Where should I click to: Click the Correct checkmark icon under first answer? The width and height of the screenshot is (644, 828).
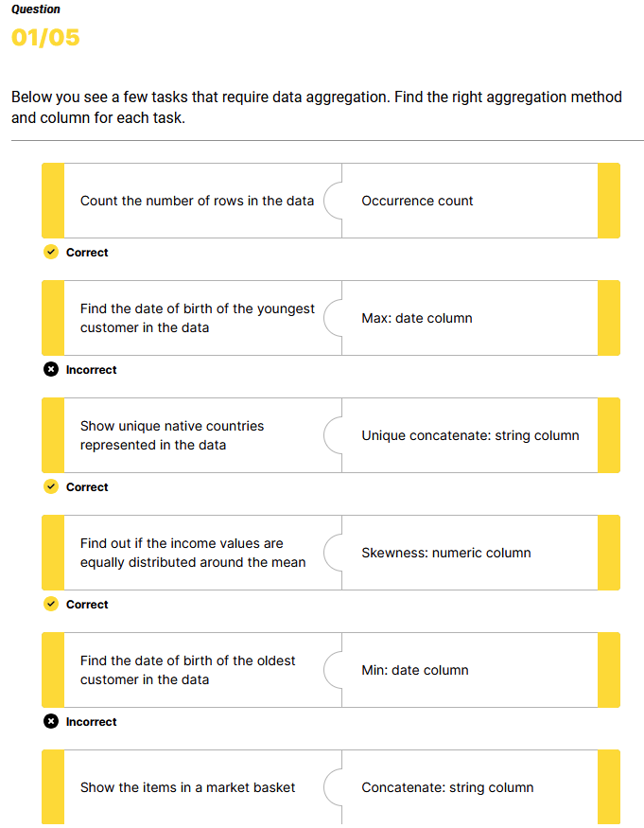point(50,253)
